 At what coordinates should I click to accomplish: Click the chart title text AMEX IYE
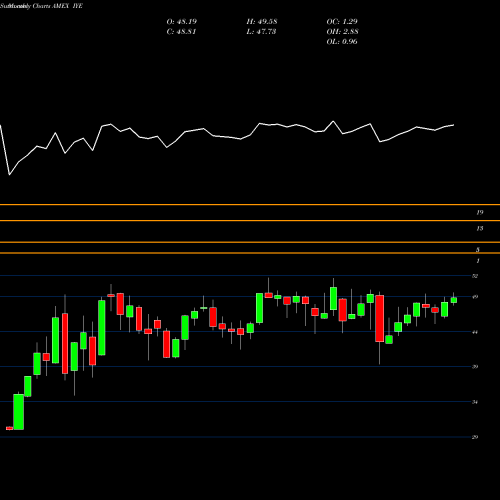67,6
